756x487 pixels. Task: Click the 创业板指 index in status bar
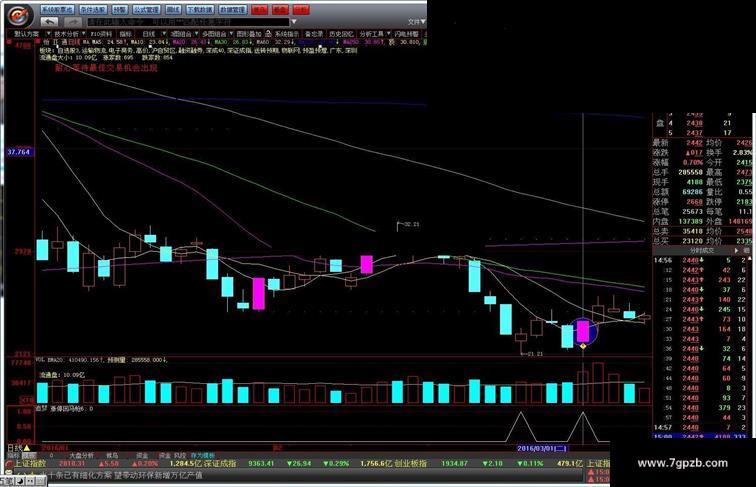coord(410,463)
